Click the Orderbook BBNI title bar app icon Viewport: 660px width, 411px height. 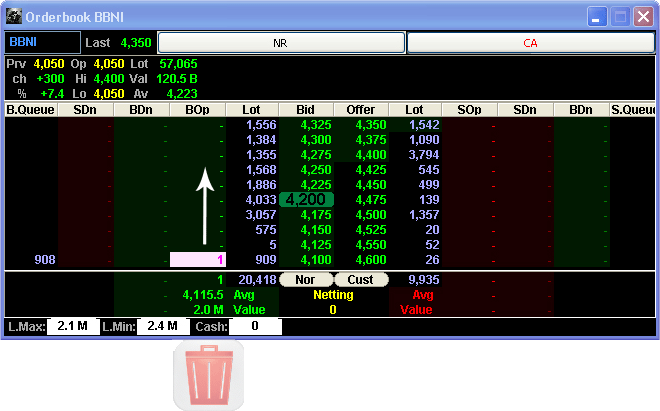[x=13, y=17]
